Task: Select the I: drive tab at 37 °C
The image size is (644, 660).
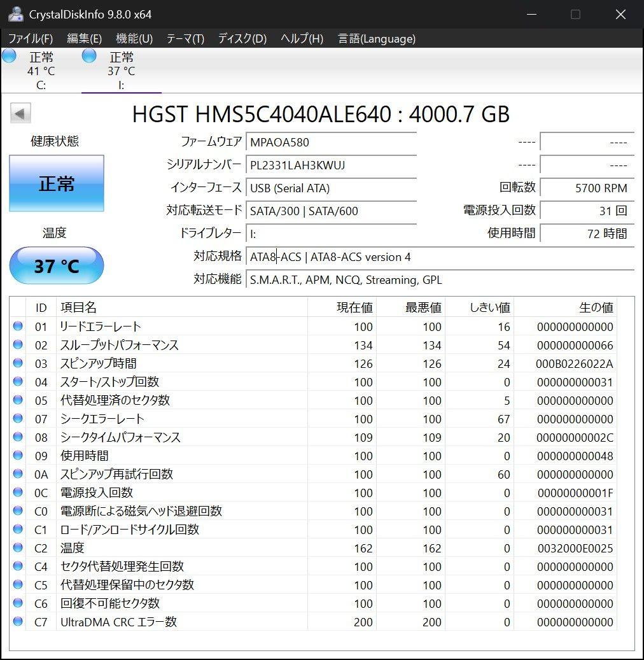Action: click(x=121, y=71)
